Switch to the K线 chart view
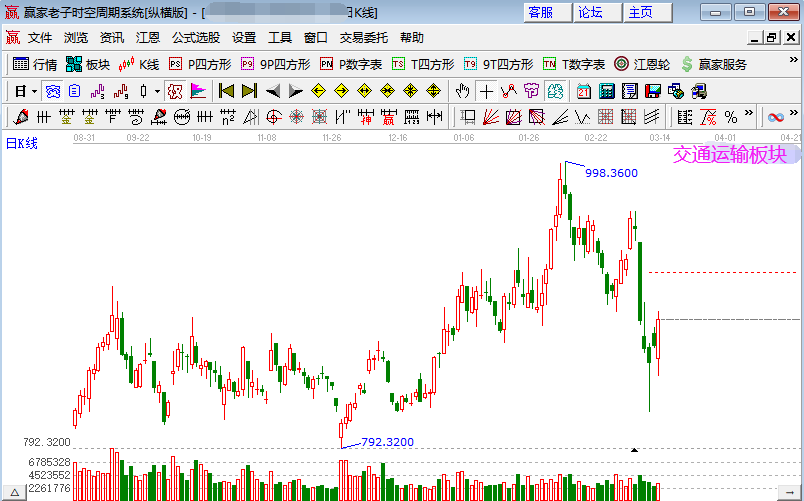The width and height of the screenshot is (804, 501). point(138,64)
